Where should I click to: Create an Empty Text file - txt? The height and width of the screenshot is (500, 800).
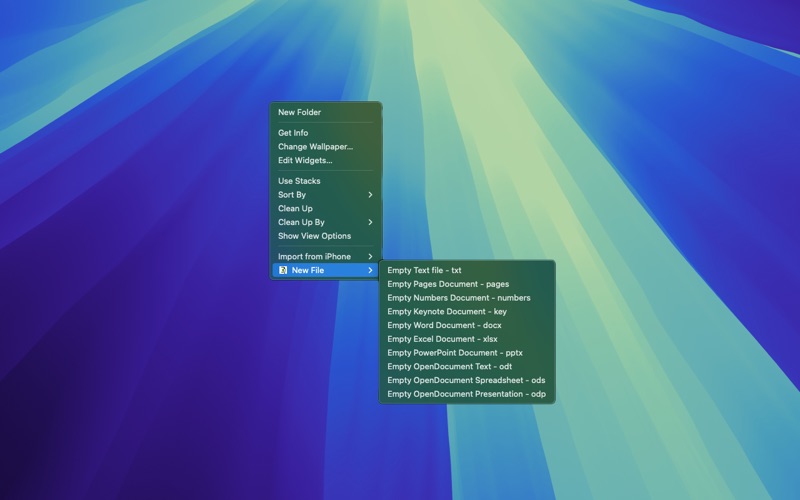tap(467, 270)
